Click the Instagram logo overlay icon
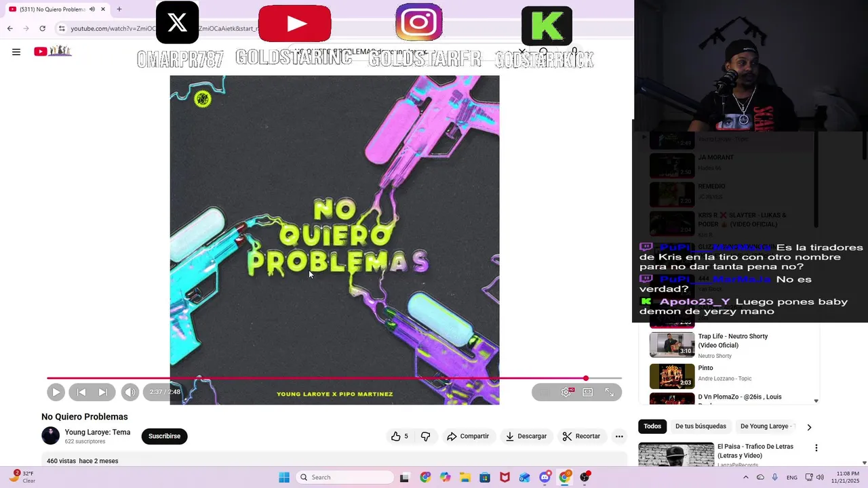This screenshot has height=488, width=868. coord(419,22)
